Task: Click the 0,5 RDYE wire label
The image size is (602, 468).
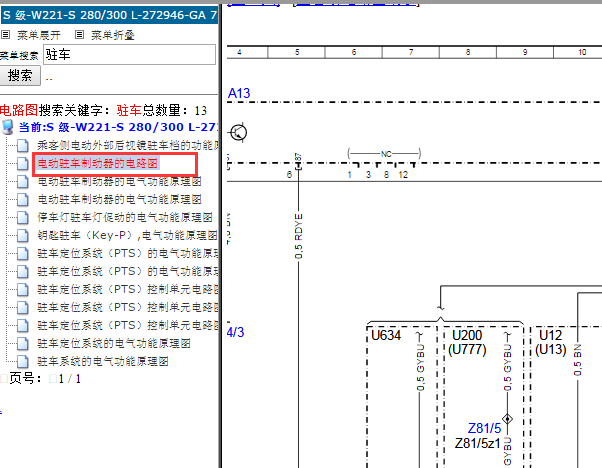Action: [299, 236]
